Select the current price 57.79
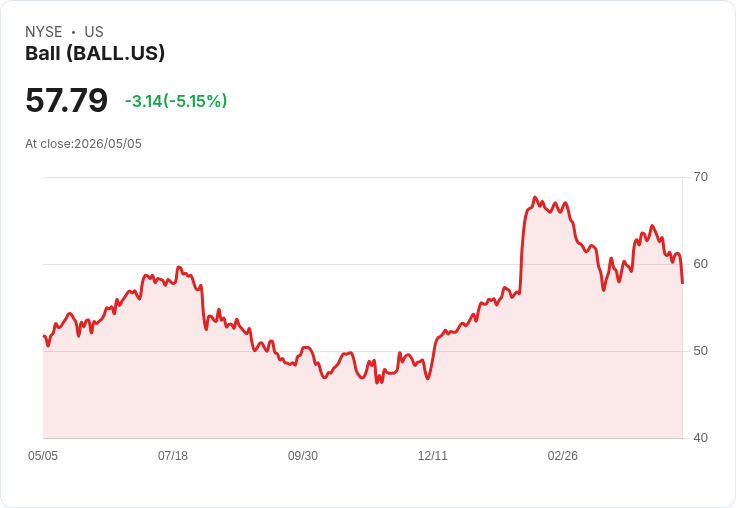 66,100
